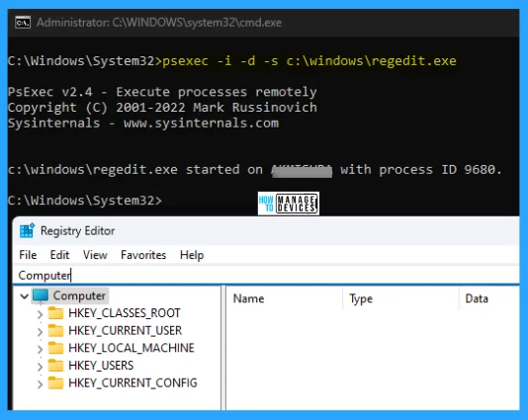Viewport: 528px width, 420px height.
Task: Open the Help menu
Action: (x=192, y=255)
